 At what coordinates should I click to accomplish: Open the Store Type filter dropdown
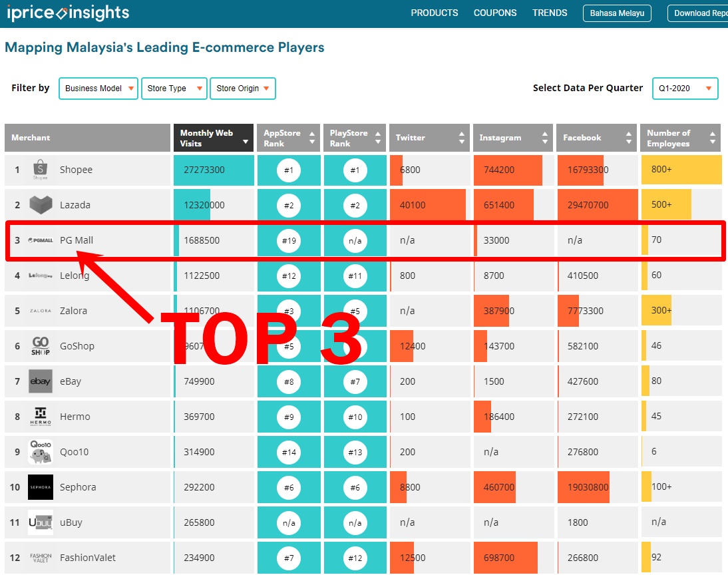(174, 89)
